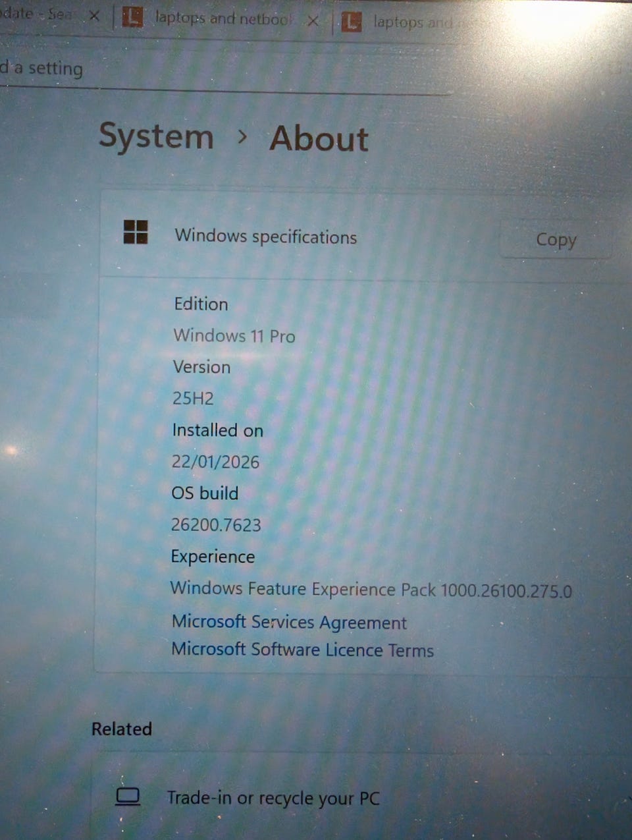Select the Windows Feature Experience Pack text
632x840 pixels.
click(x=371, y=589)
